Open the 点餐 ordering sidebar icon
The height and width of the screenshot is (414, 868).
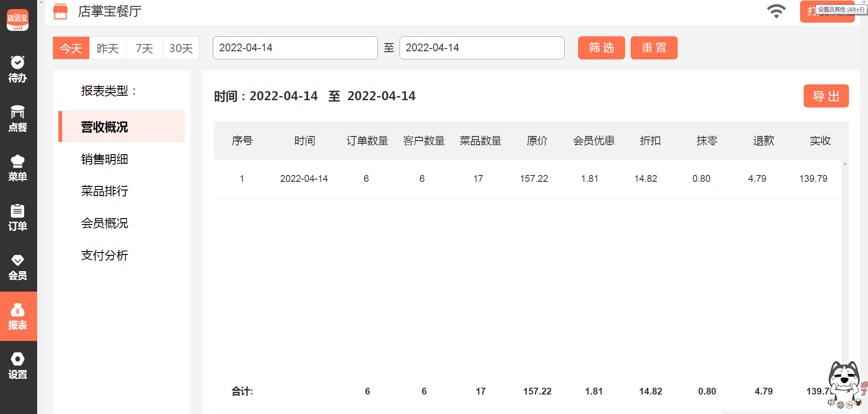[18, 119]
